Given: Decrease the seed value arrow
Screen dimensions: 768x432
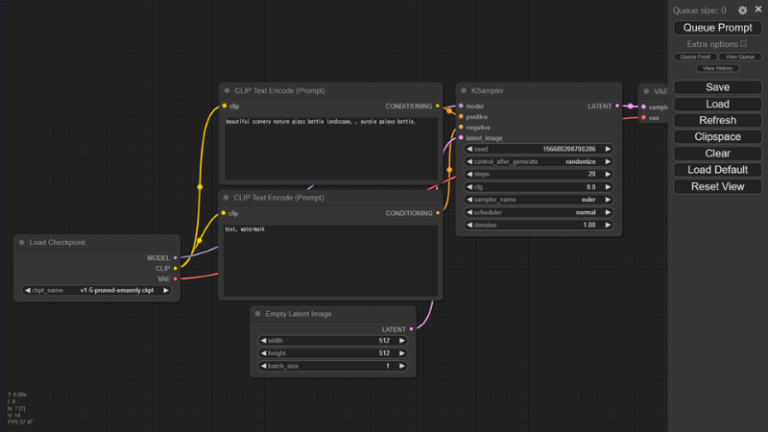Looking at the screenshot, I should [470, 149].
